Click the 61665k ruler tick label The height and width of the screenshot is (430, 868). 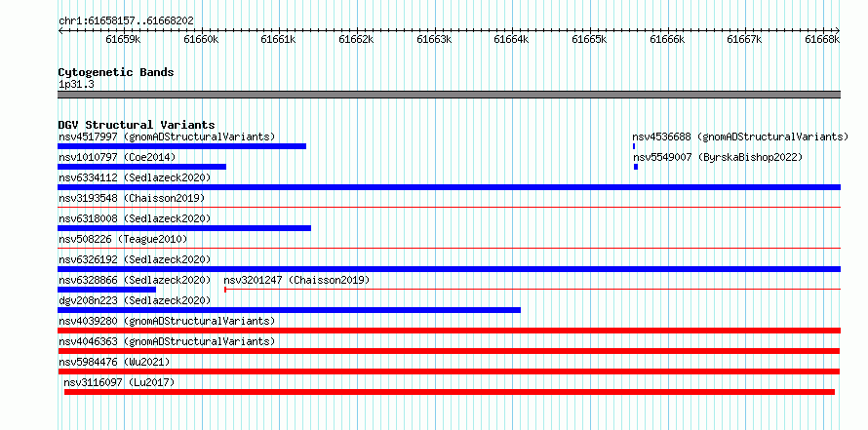click(x=590, y=39)
